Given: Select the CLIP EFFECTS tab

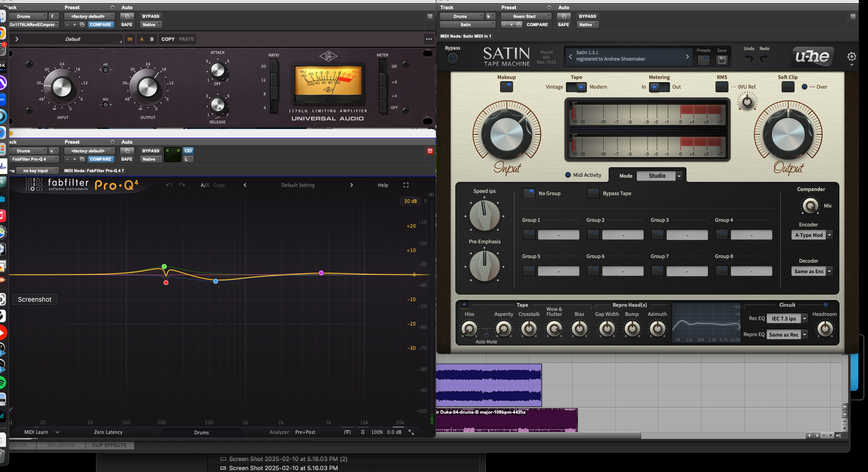Looking at the screenshot, I should tap(109, 445).
